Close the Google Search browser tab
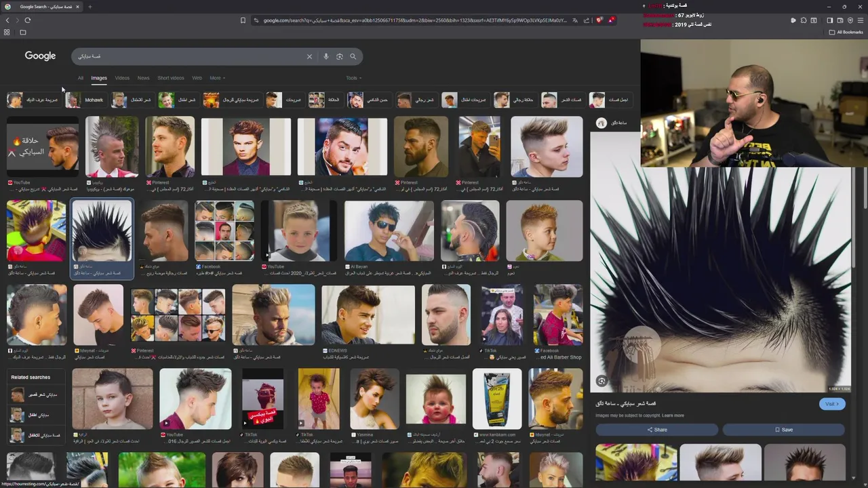Viewport: 868px width, 488px height. 77,7
